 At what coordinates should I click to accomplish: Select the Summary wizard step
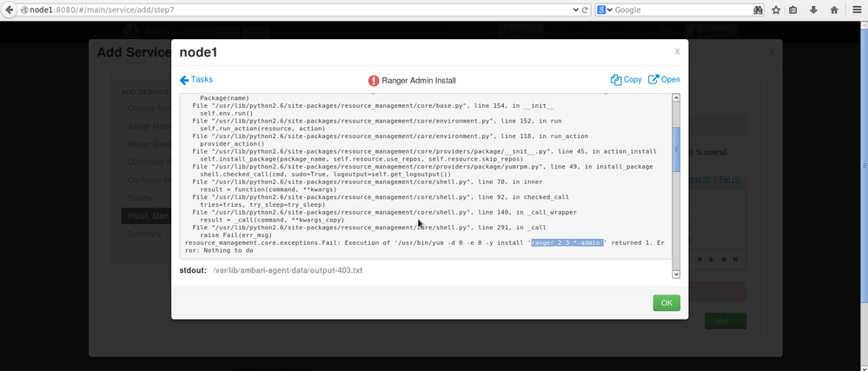pos(144,234)
